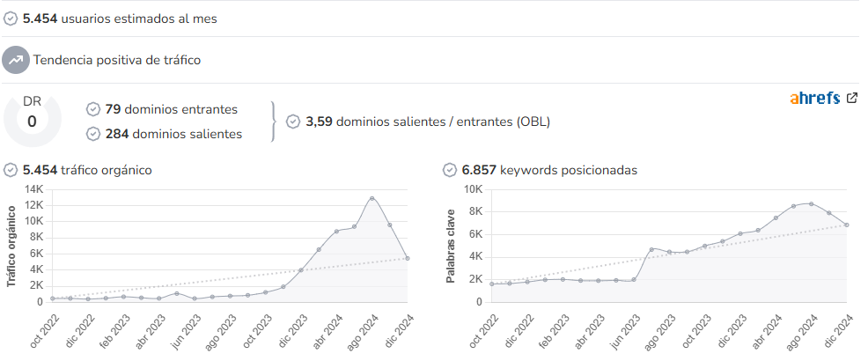This screenshot has height=361, width=868.
Task: Click '79 dominios entrantes' text
Action: tap(172, 109)
